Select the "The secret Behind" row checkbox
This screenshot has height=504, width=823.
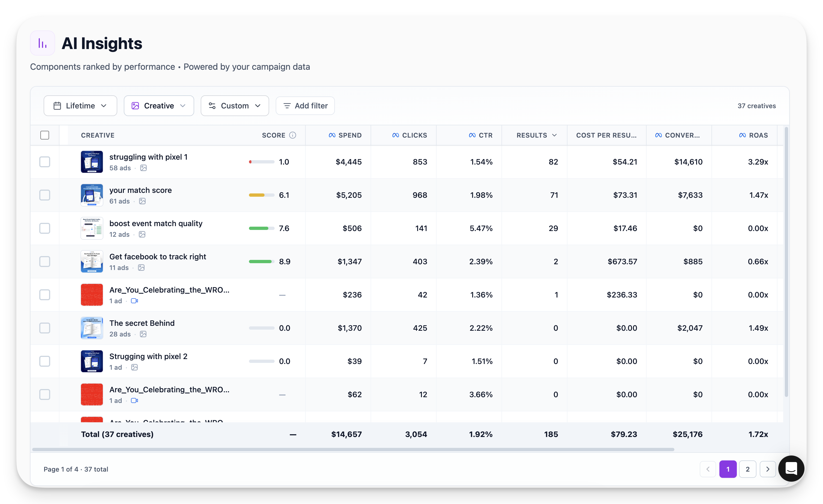[45, 328]
